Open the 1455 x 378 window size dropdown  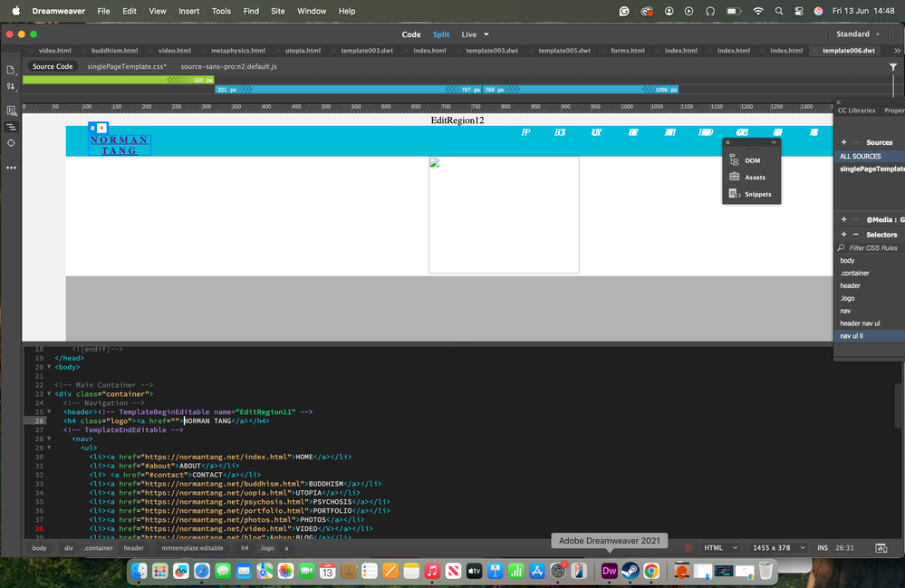[x=779, y=547]
